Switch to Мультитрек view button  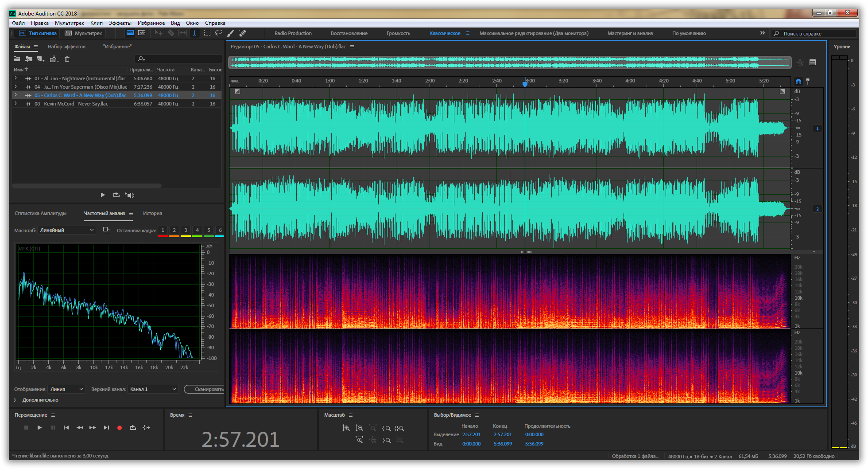point(83,33)
